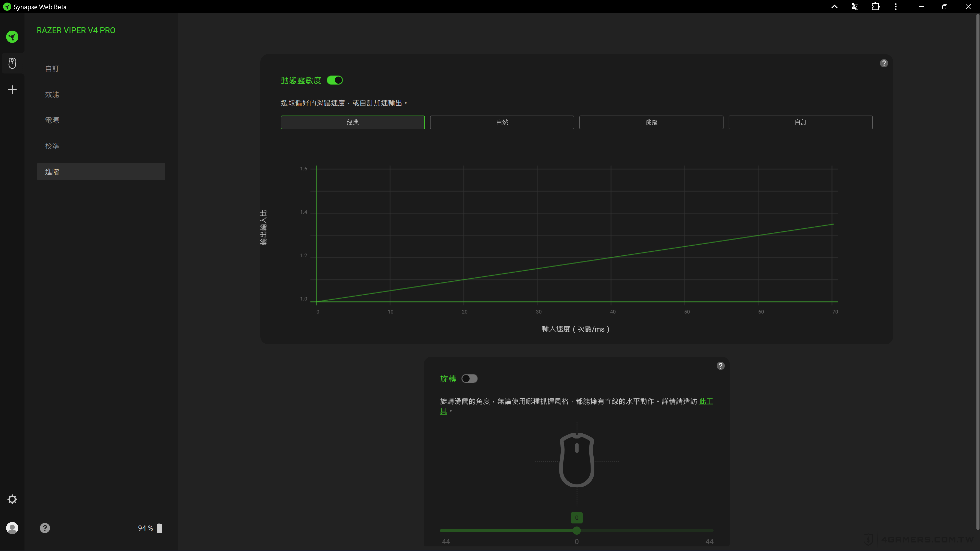Select the mouse device icon in sidebar

pos(12,63)
